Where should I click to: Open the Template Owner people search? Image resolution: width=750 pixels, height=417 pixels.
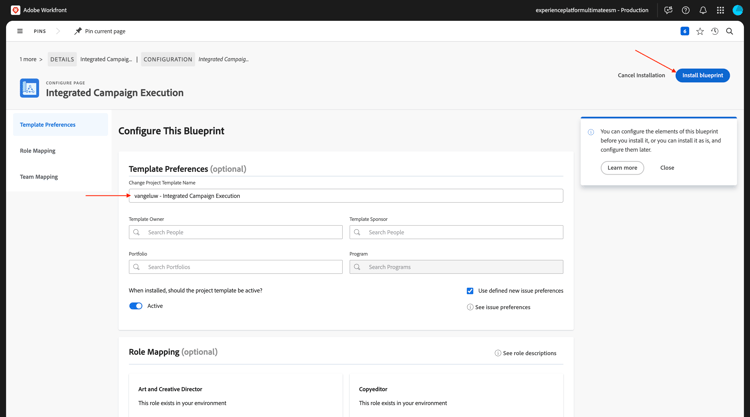[x=235, y=232]
